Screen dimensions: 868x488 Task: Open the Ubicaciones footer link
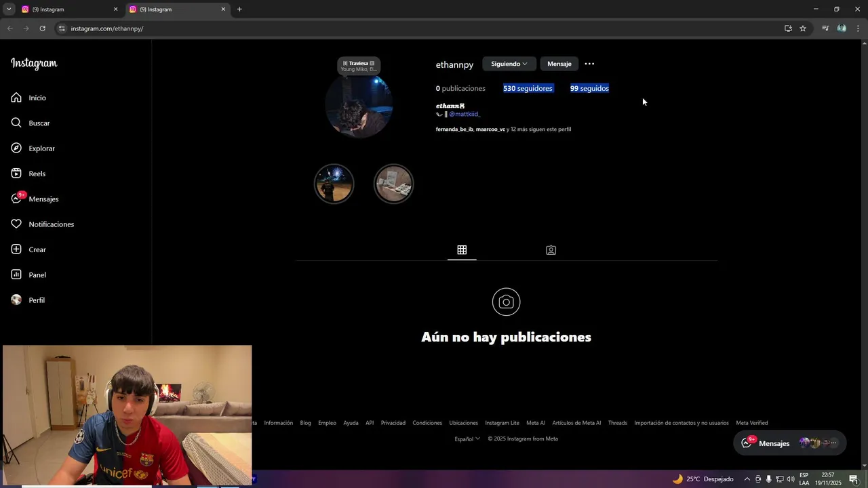click(x=464, y=423)
